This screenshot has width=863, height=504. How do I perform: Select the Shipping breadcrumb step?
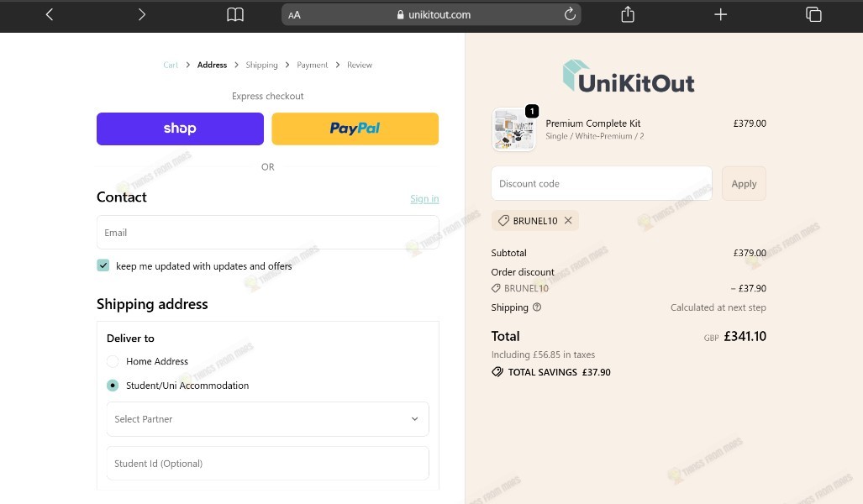coord(261,65)
